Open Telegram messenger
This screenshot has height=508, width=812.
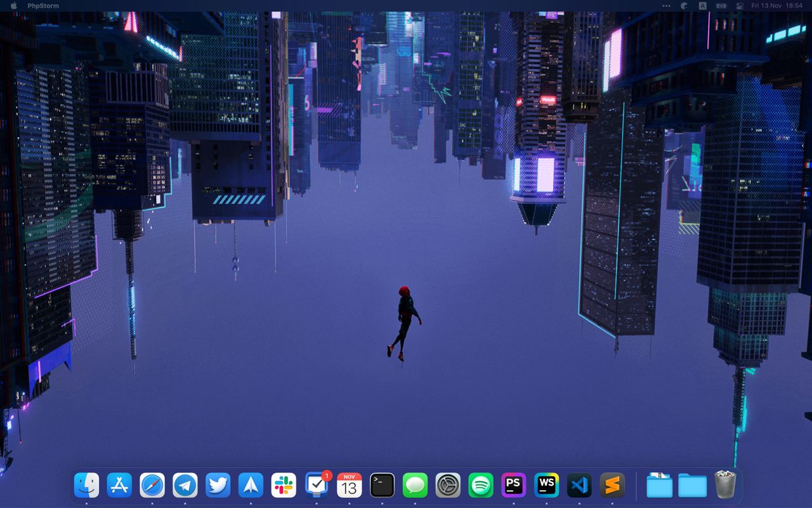[x=185, y=486]
